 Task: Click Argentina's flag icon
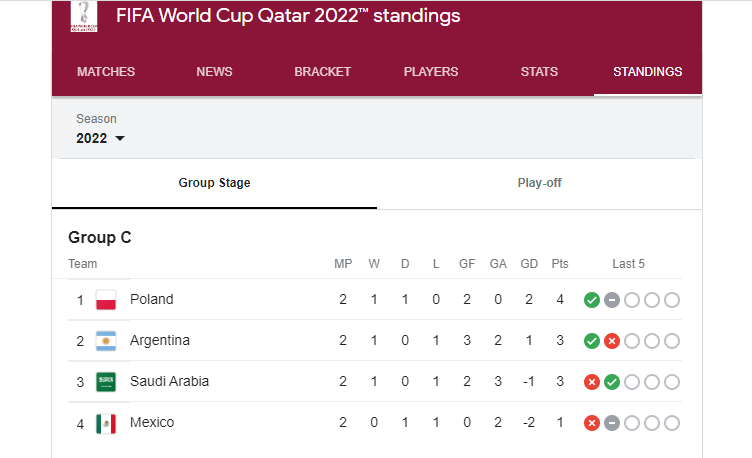pos(106,341)
